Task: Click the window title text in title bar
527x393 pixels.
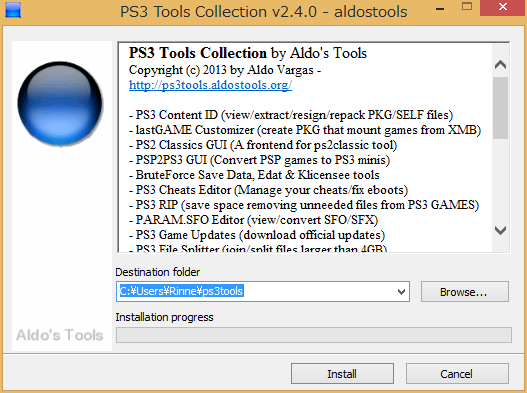Action: coord(264,12)
